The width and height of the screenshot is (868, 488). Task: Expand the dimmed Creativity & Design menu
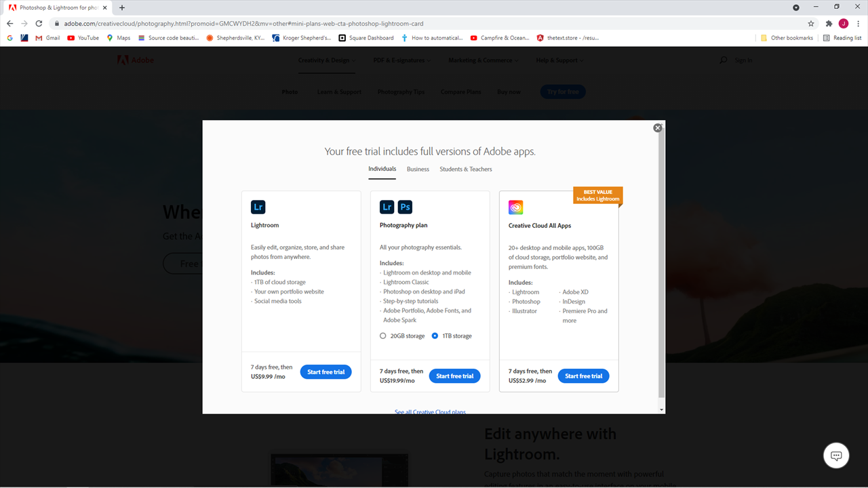click(x=327, y=60)
